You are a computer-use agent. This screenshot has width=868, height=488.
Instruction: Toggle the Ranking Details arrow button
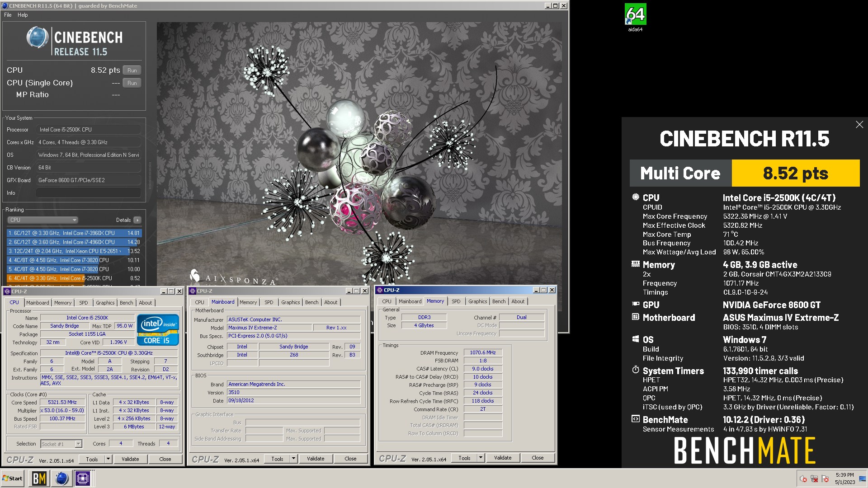[137, 220]
